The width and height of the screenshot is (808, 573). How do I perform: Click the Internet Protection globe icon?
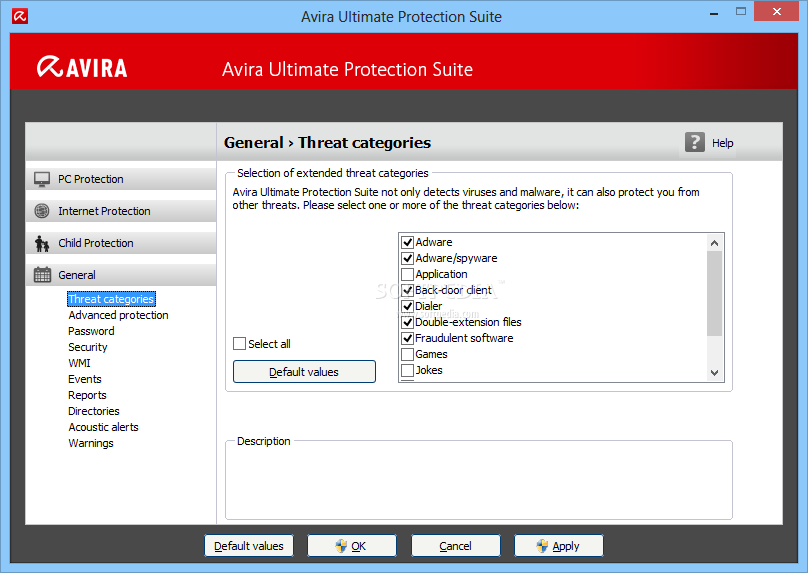coord(42,211)
